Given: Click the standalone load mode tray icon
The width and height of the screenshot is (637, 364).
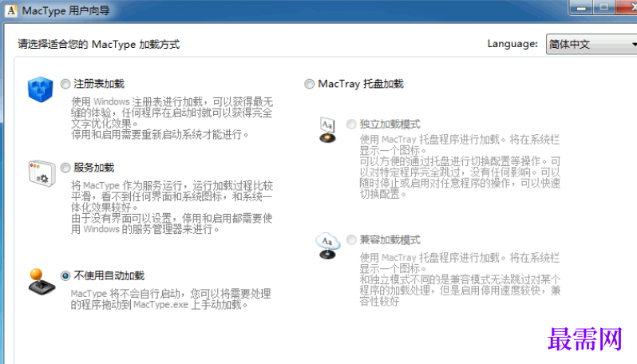Looking at the screenshot, I should tap(327, 130).
